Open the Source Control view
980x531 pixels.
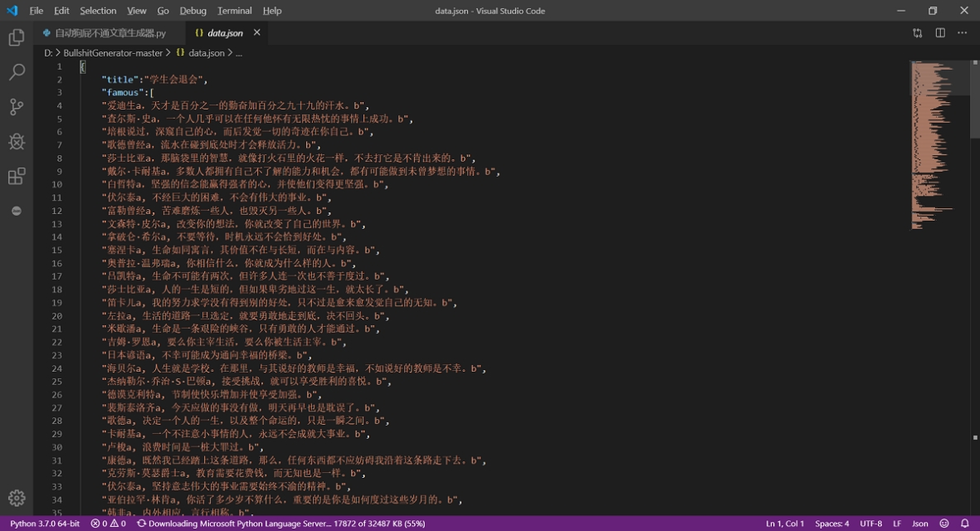click(x=17, y=107)
